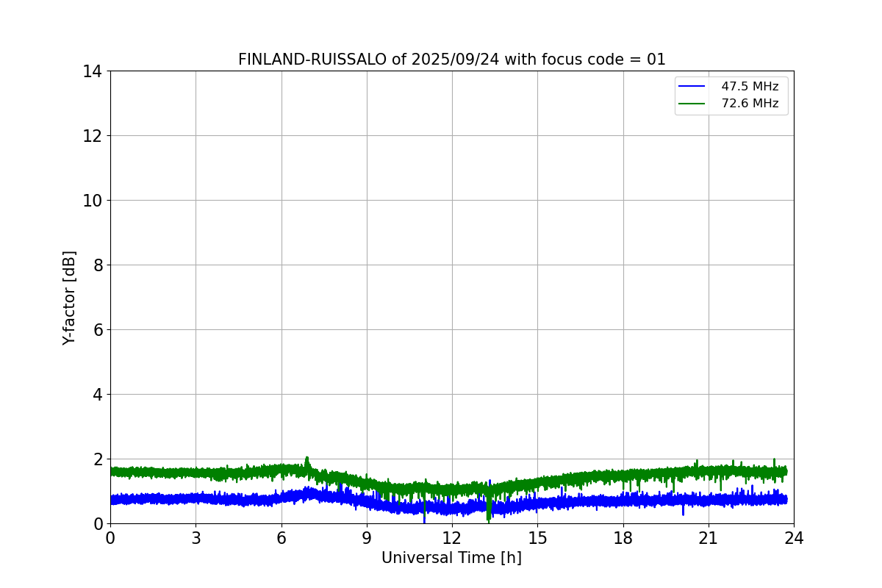
Task: Click the plot title FINLAND-RUISSALO of 2025/09/24
Action: pyautogui.click(x=451, y=60)
